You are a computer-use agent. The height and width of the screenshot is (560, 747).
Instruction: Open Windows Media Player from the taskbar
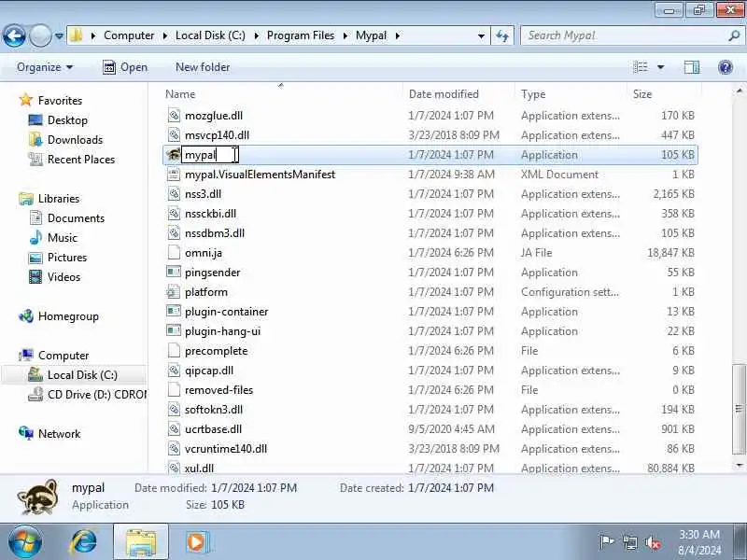pyautogui.click(x=197, y=542)
